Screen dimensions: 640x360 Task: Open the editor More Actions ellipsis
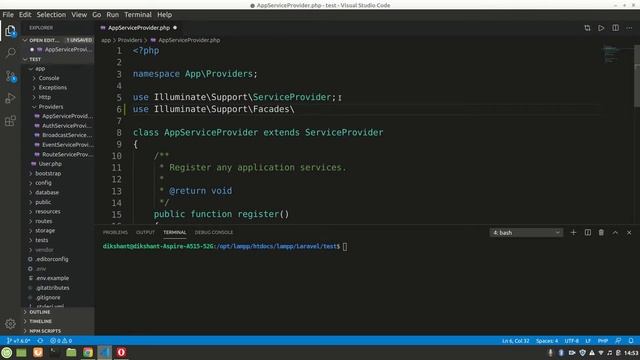coord(629,28)
